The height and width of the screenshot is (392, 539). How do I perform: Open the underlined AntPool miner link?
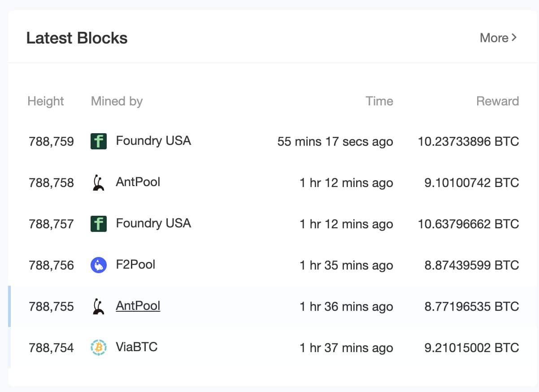tap(138, 306)
